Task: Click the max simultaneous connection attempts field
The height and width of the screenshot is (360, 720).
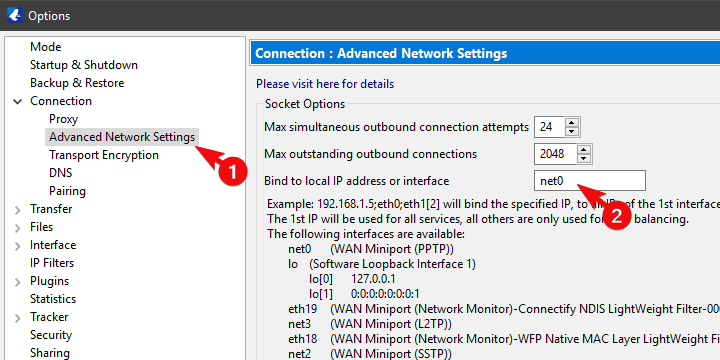Action: coord(549,127)
